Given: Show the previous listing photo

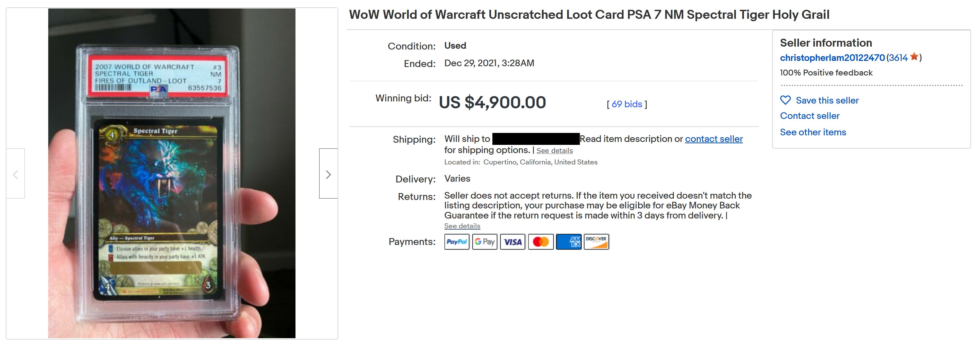Looking at the screenshot, I should pos(16,174).
